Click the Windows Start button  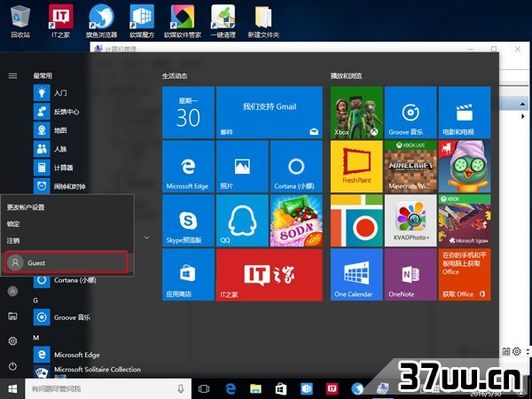12,389
